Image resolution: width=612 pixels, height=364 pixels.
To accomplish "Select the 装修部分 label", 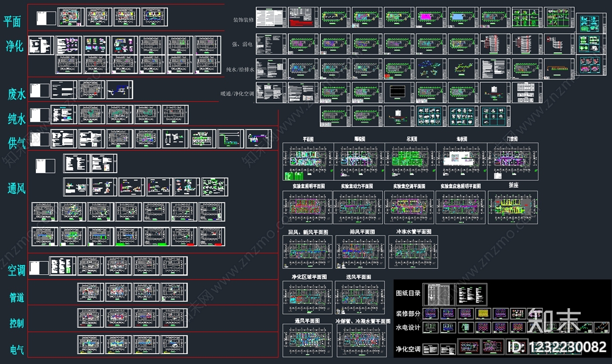I will pos(408,313).
